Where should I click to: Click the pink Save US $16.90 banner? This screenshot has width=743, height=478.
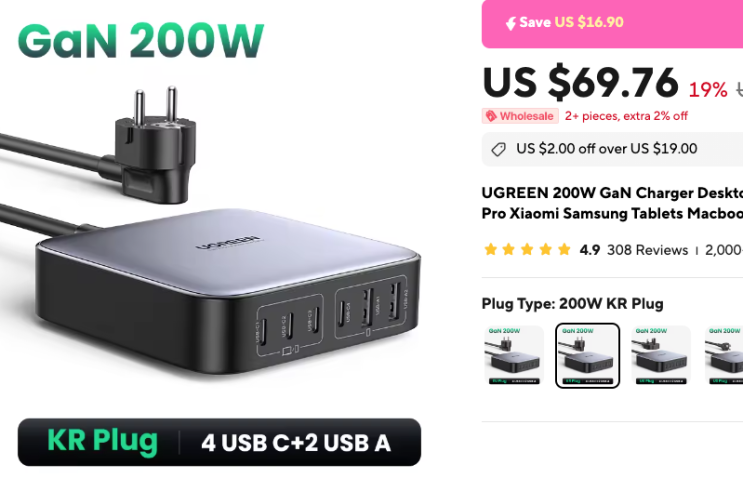point(612,24)
